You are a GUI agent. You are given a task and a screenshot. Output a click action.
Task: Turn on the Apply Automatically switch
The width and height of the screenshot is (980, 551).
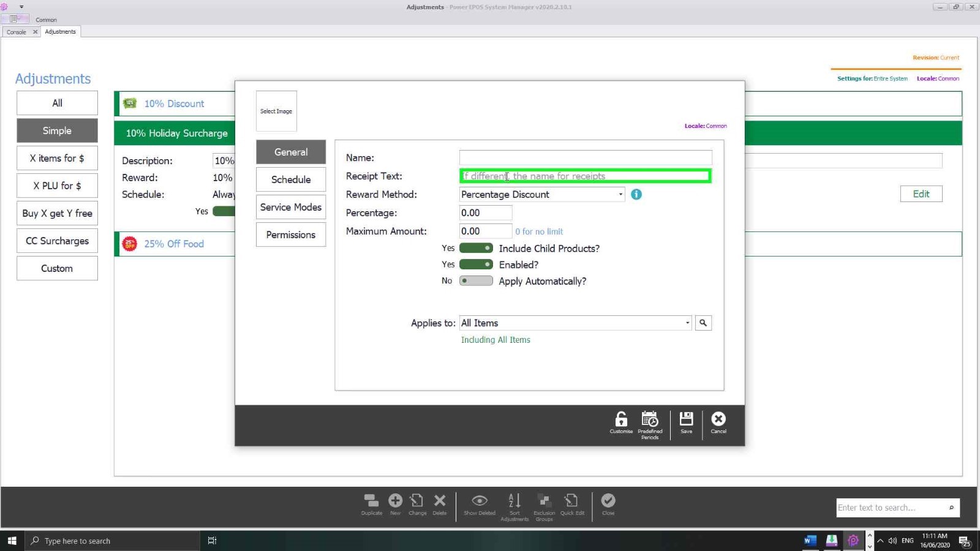coord(476,281)
